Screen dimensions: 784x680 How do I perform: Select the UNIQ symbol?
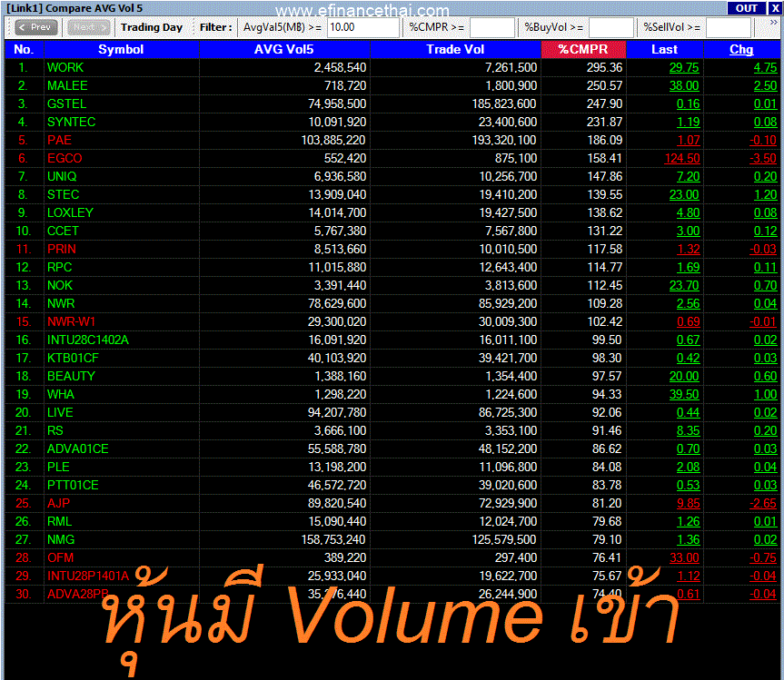[x=62, y=176]
